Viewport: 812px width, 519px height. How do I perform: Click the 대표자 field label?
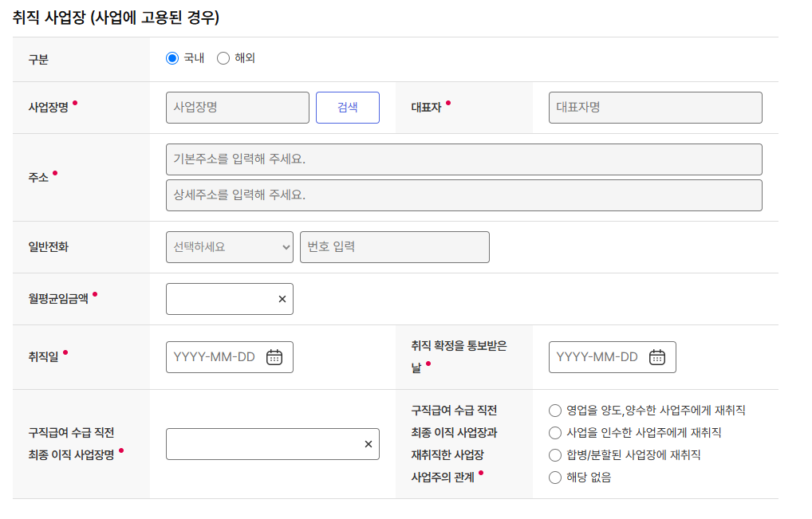click(426, 108)
